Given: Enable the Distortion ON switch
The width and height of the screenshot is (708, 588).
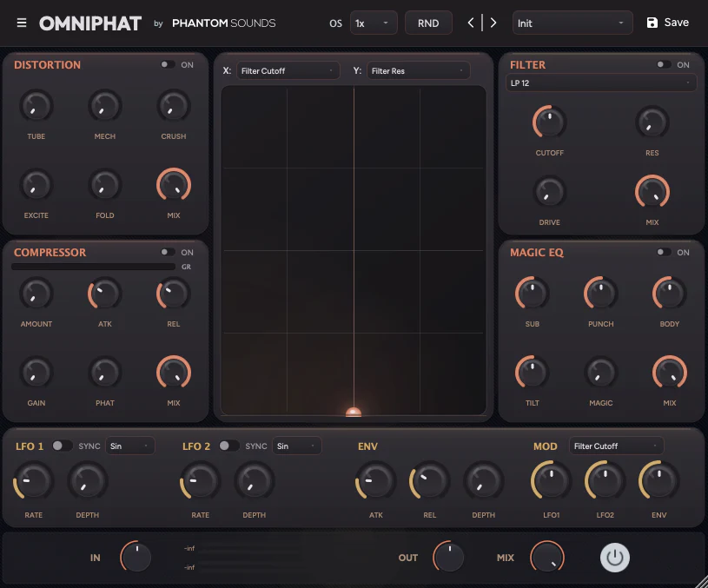Looking at the screenshot, I should (167, 65).
